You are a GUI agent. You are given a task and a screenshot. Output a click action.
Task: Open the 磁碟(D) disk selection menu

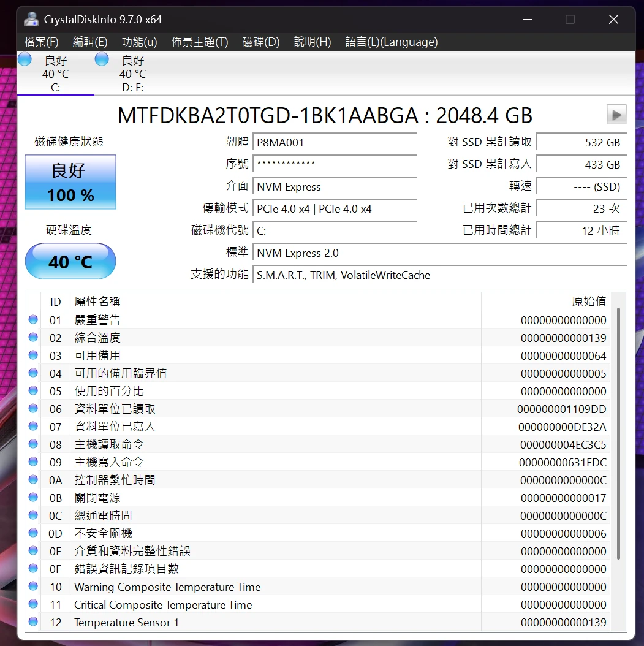(x=261, y=42)
